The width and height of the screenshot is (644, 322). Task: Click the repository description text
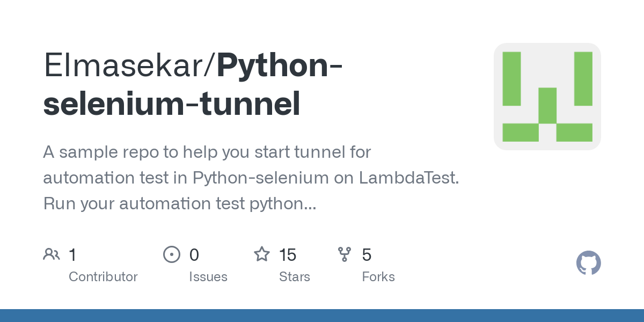pyautogui.click(x=251, y=178)
